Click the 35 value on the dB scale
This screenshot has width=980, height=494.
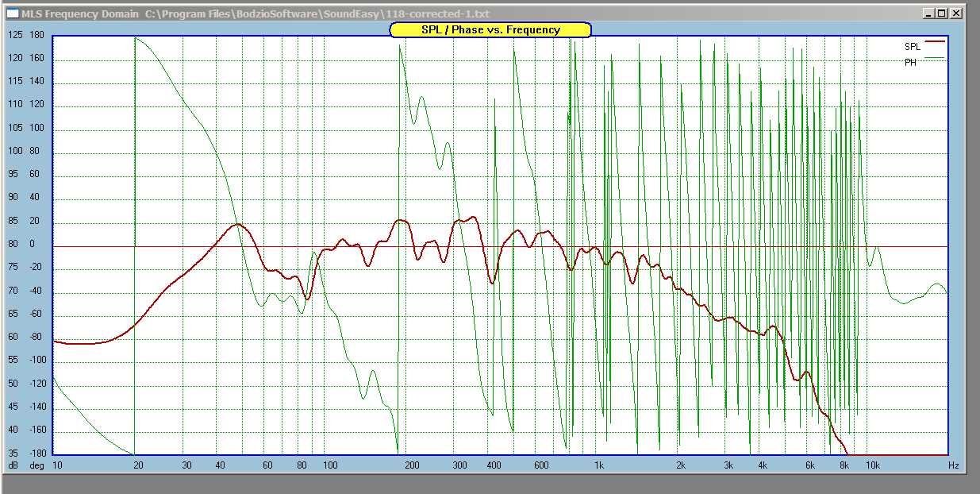[x=13, y=453]
